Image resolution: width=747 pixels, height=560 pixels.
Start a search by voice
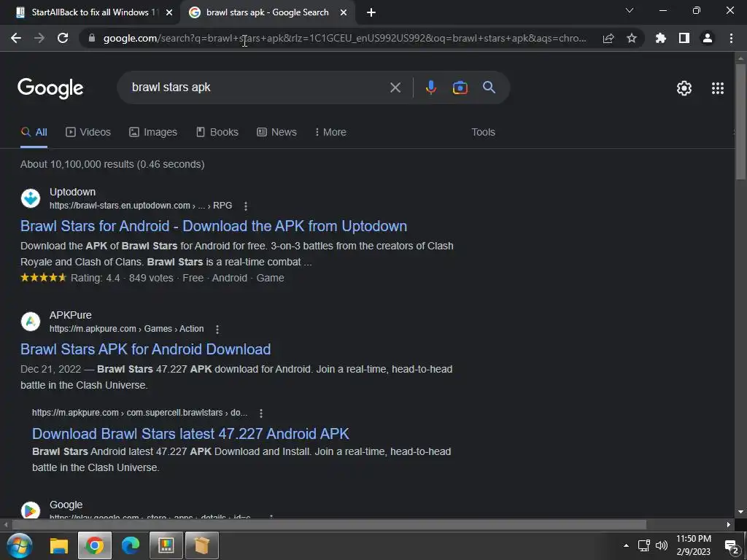[x=431, y=87]
